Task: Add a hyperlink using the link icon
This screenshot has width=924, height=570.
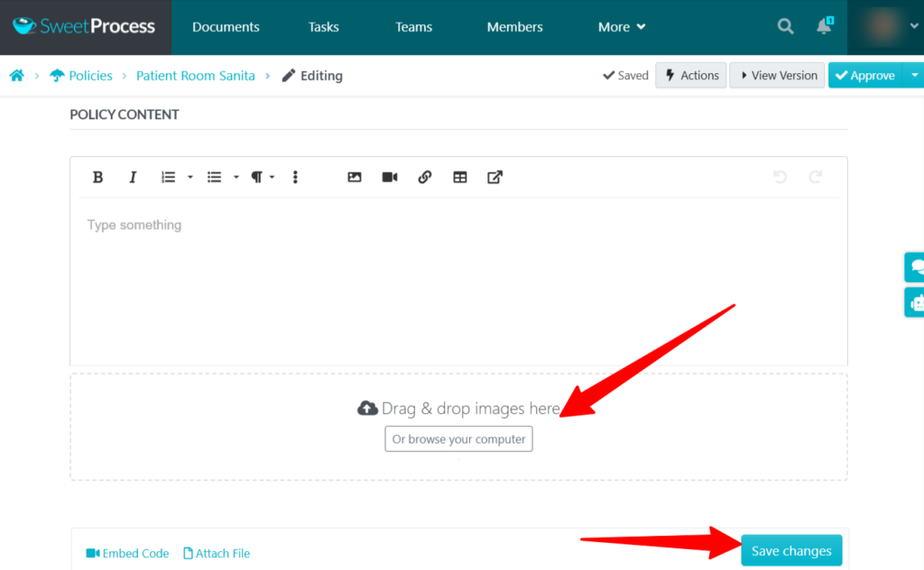Action: pyautogui.click(x=424, y=177)
